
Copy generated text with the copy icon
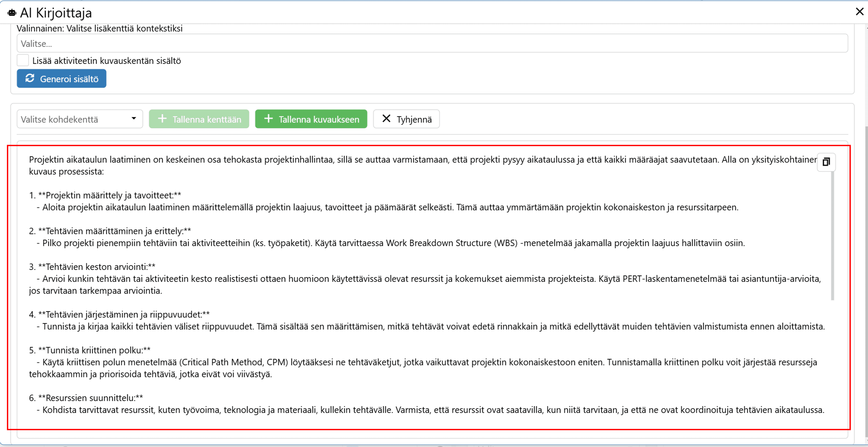pos(826,162)
